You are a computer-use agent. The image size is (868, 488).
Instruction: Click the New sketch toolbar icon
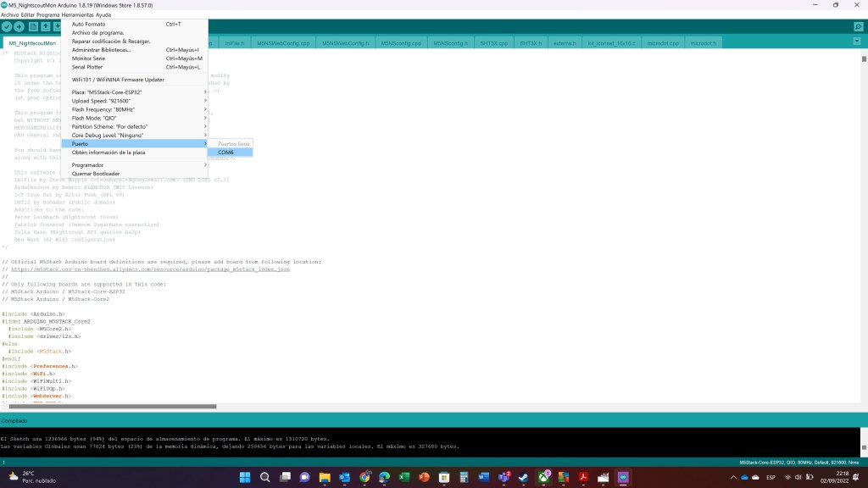pos(33,27)
